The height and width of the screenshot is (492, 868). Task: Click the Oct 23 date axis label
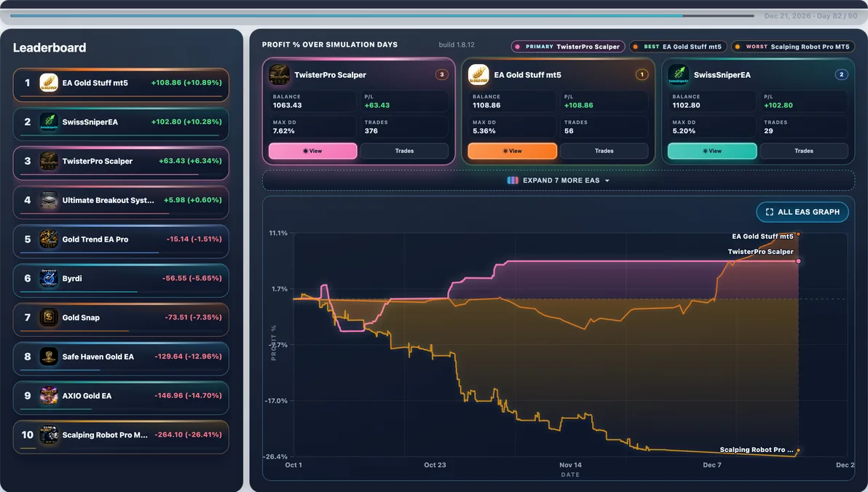click(435, 465)
